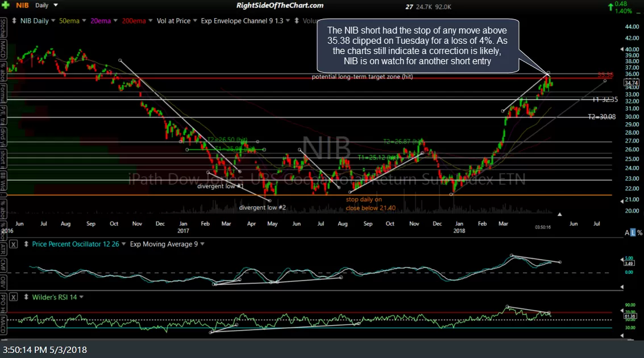This screenshot has height=358, width=644.
Task: Click scale arrow at bottom of RSI pane
Action: [621, 335]
